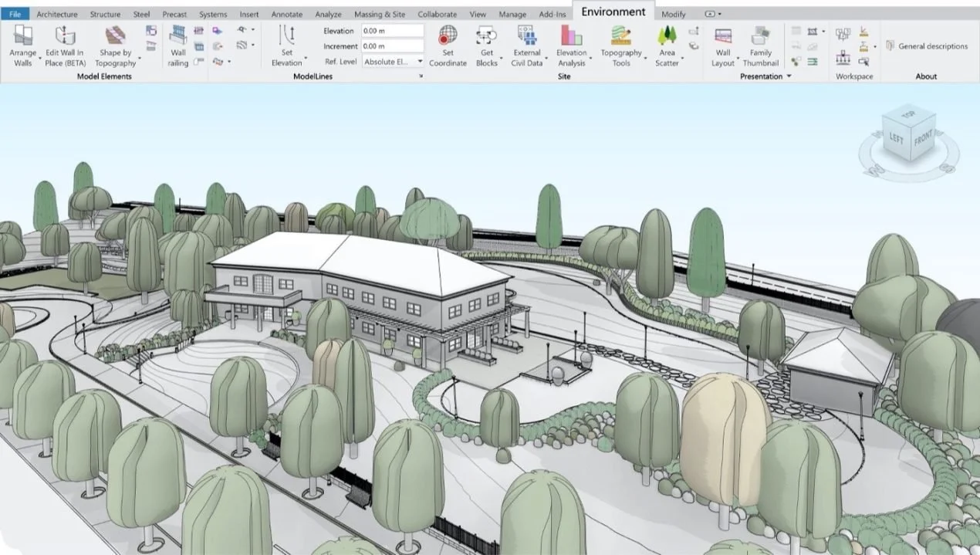Screen dimensions: 980x555
Task: Activate the Set Coordinate tool
Action: (x=448, y=46)
